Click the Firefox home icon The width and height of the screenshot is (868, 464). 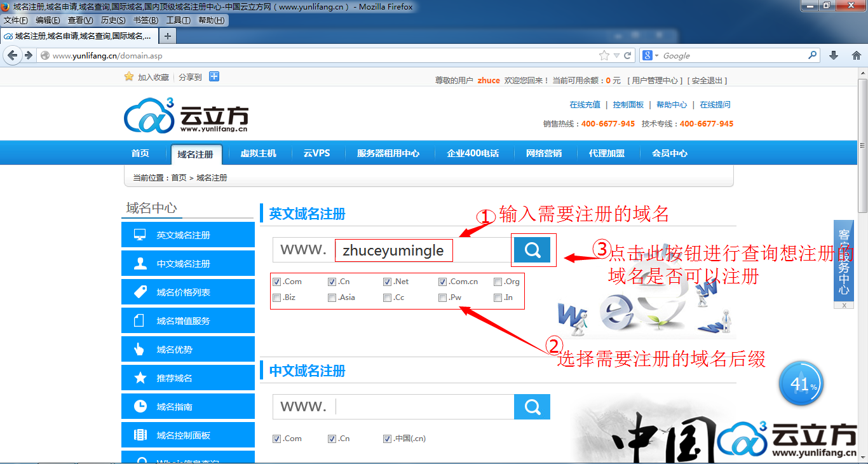(856, 55)
